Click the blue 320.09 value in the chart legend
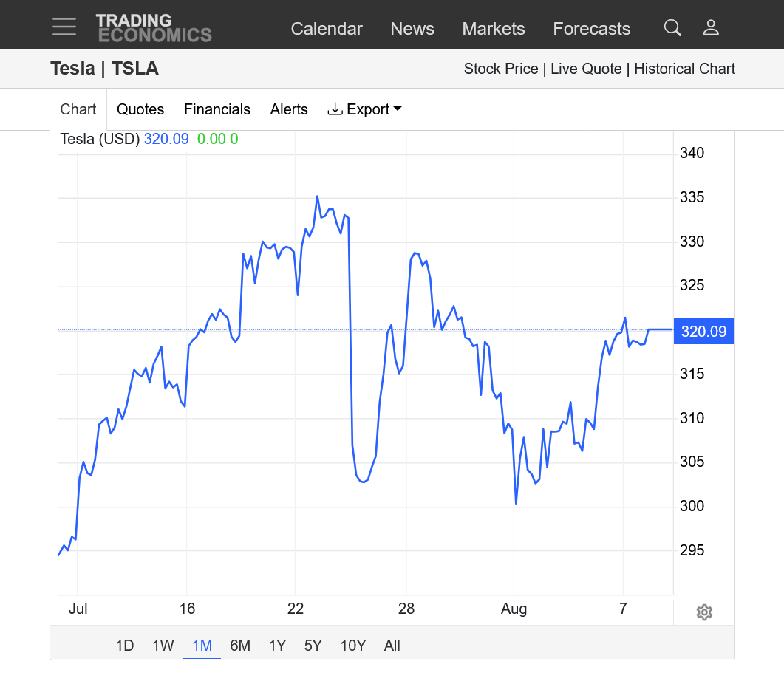 166,139
